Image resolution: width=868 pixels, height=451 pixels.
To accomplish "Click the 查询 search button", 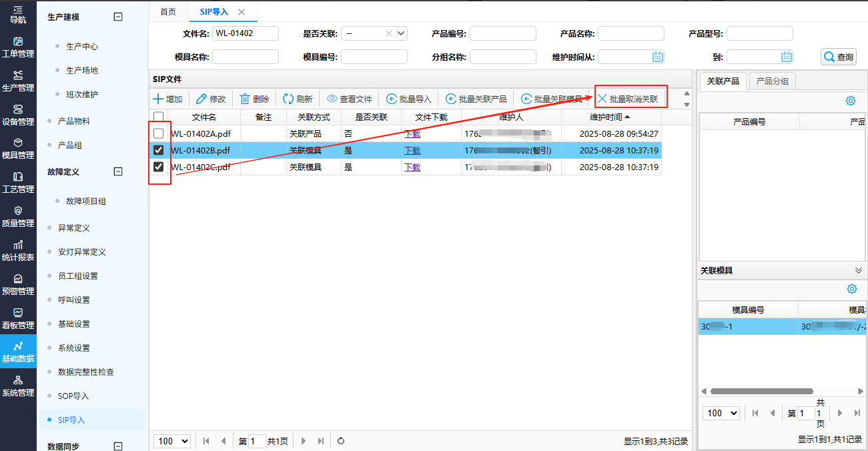I will coord(838,57).
